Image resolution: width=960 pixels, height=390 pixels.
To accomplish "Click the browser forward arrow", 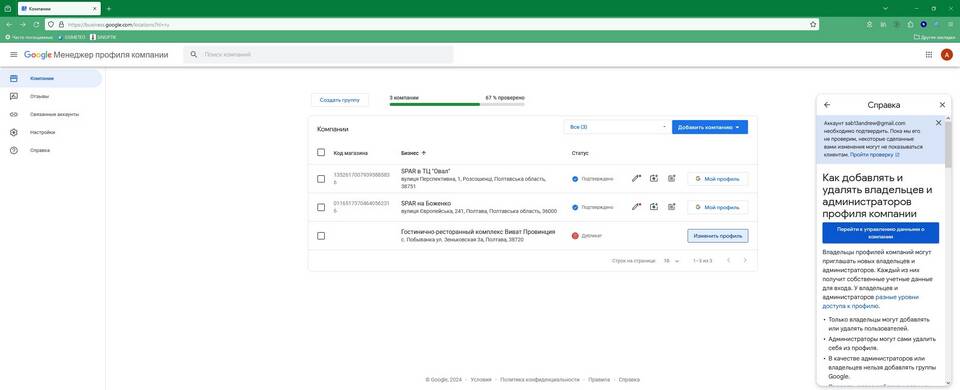I will (x=23, y=24).
